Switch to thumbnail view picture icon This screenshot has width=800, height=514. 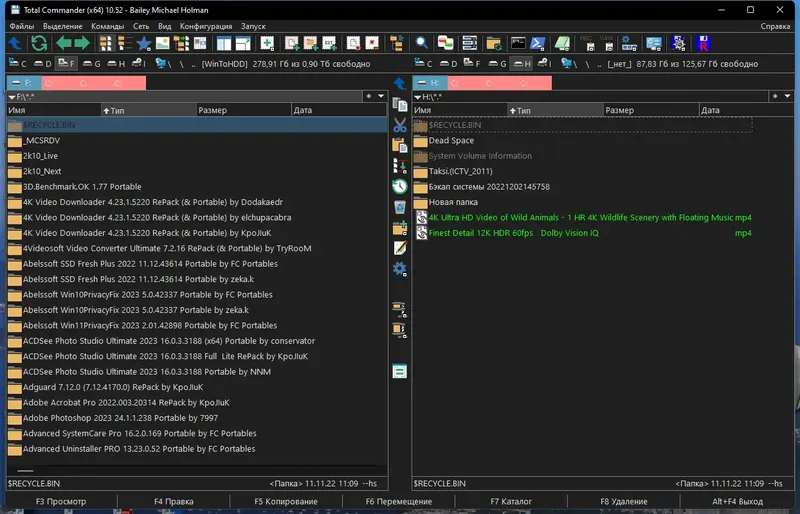pos(163,43)
